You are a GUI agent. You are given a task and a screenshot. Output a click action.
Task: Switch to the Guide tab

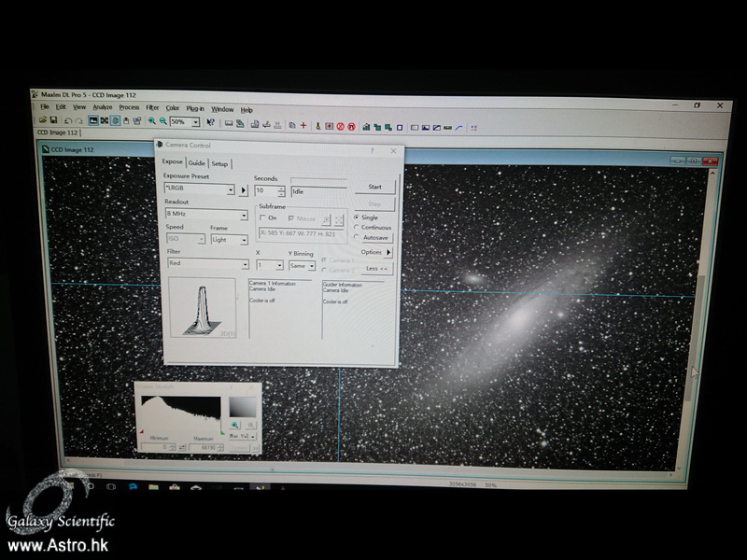(197, 162)
